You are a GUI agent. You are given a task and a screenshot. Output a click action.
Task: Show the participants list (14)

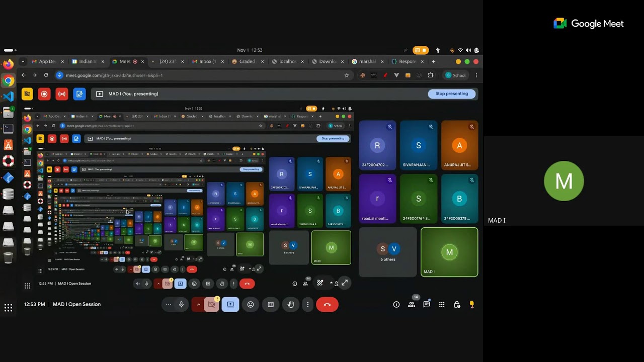(412, 304)
